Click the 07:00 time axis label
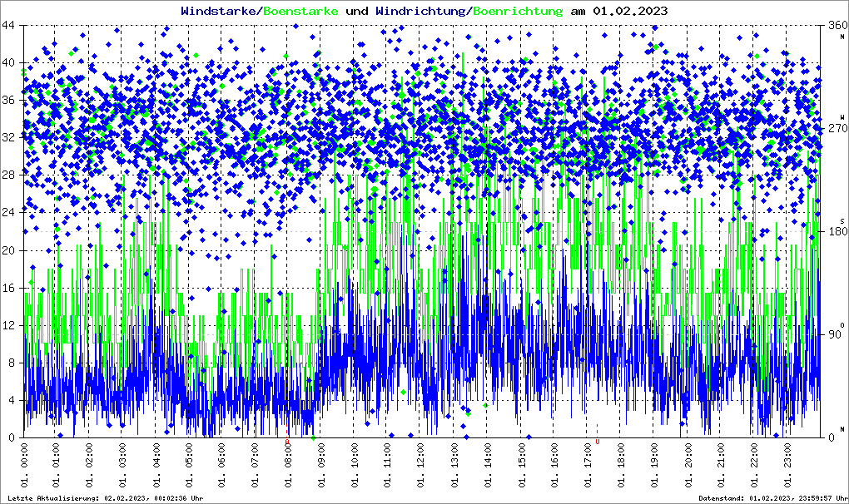This screenshot has height=504, width=849. (x=256, y=465)
